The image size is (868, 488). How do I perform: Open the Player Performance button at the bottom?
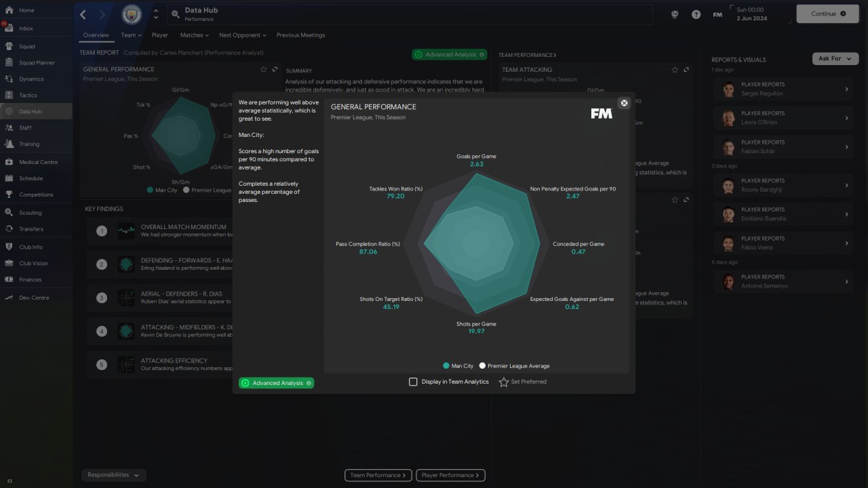450,475
